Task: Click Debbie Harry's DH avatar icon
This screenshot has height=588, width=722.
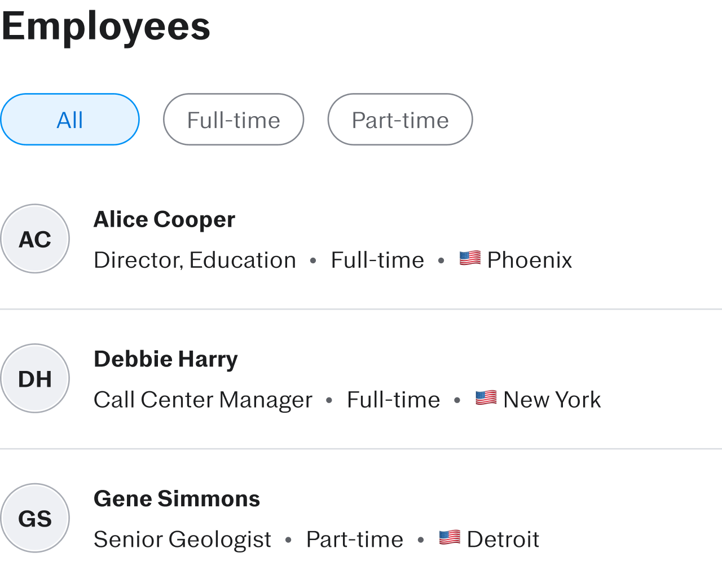Action: pyautogui.click(x=35, y=378)
